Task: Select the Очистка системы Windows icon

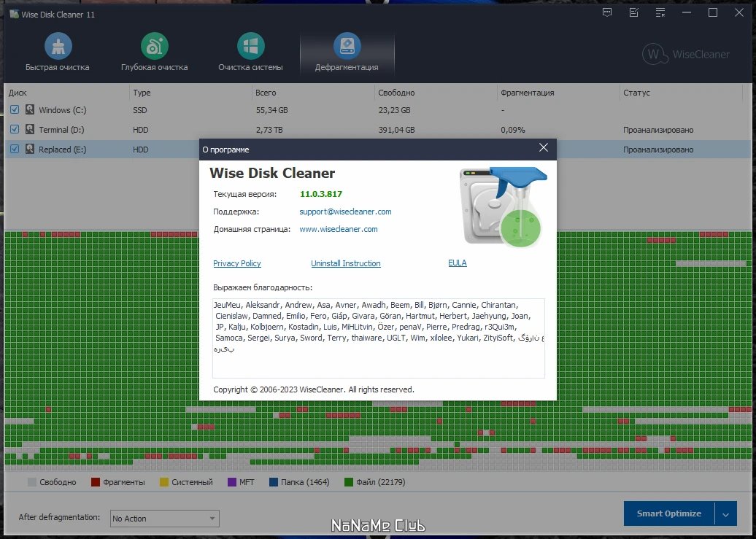Action: point(251,46)
